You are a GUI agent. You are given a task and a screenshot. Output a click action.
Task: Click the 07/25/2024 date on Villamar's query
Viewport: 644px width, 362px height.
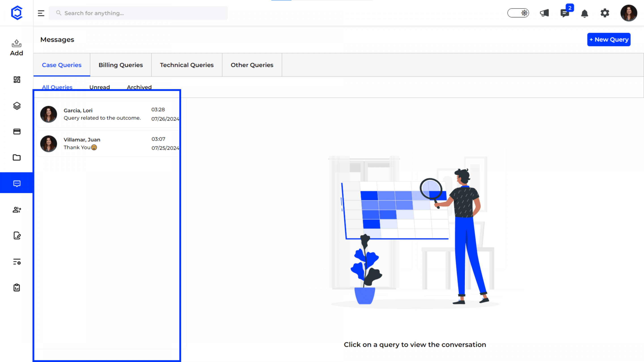[x=165, y=148]
